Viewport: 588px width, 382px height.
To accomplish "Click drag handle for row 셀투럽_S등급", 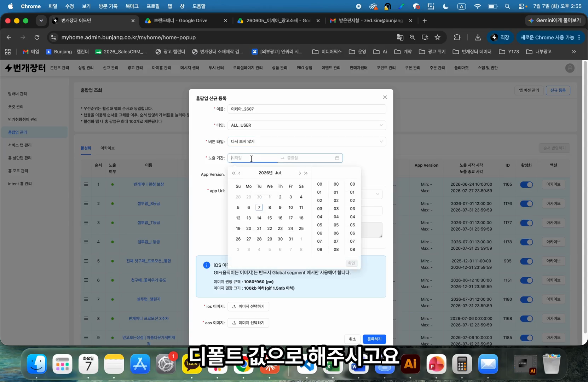I will click(86, 203).
